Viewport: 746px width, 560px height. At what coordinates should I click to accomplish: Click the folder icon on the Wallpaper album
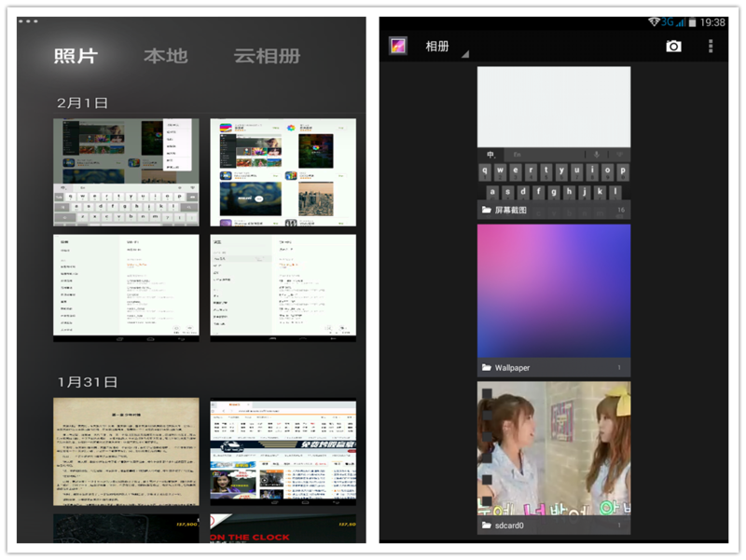pos(484,368)
